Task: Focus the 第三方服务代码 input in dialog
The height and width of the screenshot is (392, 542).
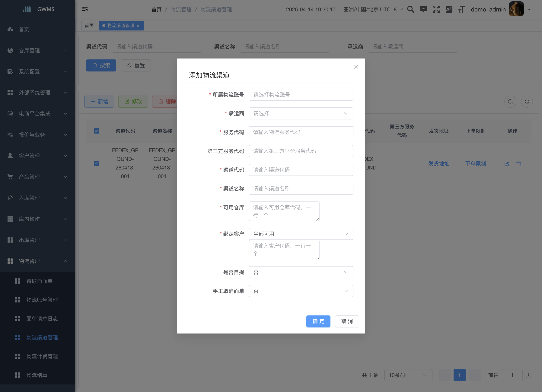Action: (301, 151)
